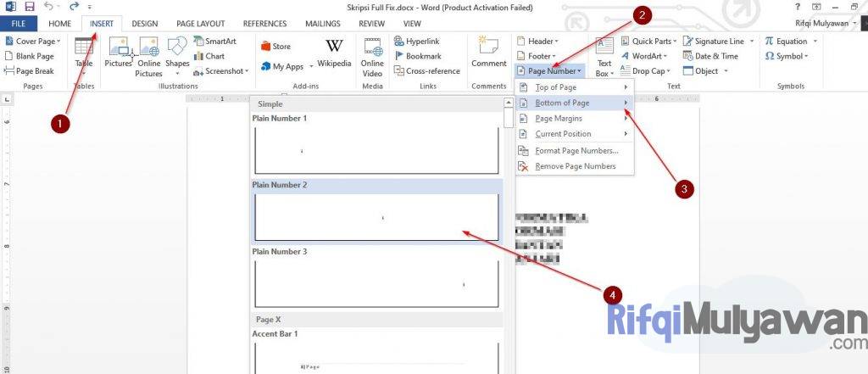Open Format Page Numbers dialog
Screen dimensions: 868x374
575,151
